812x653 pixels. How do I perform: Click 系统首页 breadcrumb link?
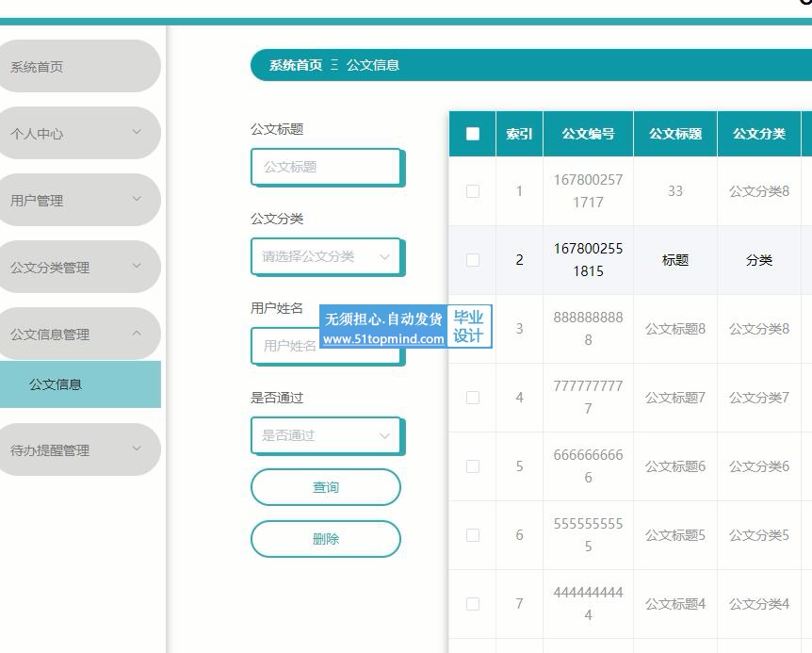coord(295,65)
